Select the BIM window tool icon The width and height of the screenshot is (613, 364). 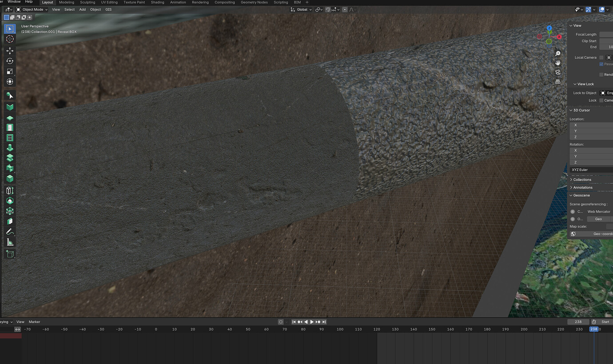[x=10, y=138]
